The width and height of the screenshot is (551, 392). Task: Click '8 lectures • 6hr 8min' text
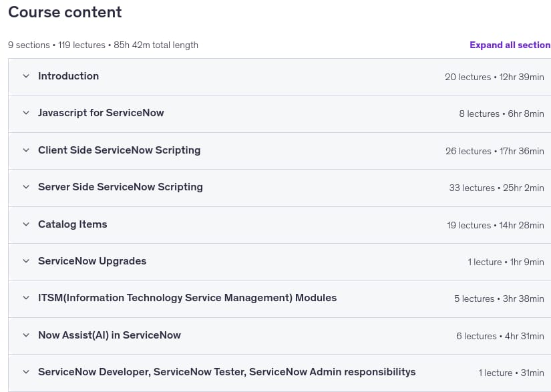click(502, 114)
